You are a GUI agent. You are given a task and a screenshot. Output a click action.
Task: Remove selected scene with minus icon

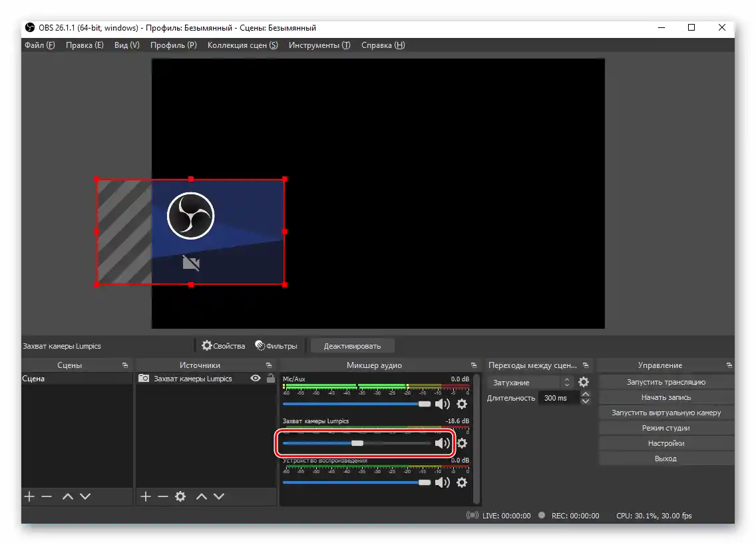47,496
